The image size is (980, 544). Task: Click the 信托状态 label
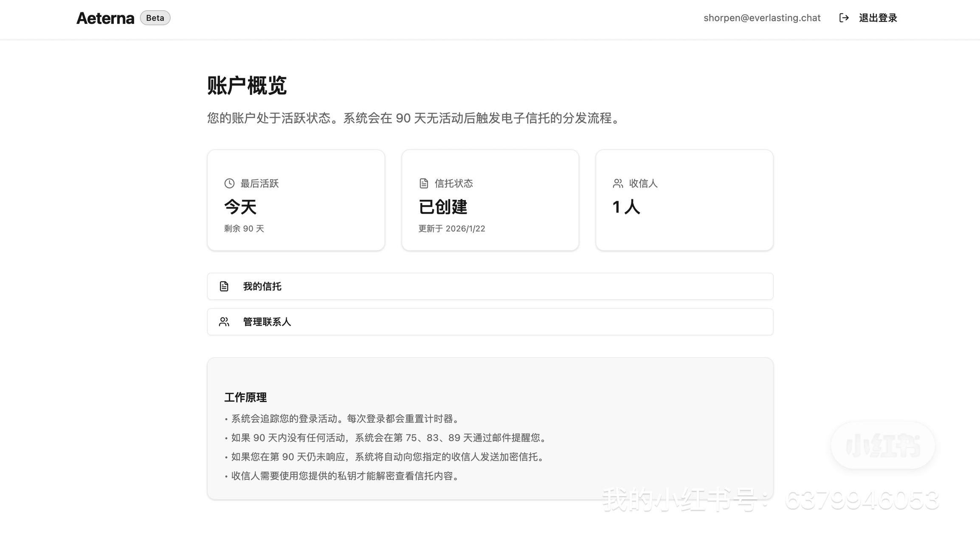(x=454, y=183)
